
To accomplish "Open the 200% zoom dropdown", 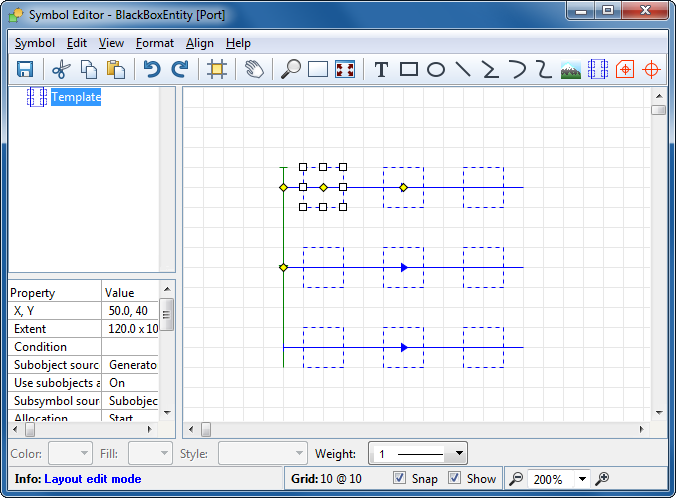I will pyautogui.click(x=582, y=479).
